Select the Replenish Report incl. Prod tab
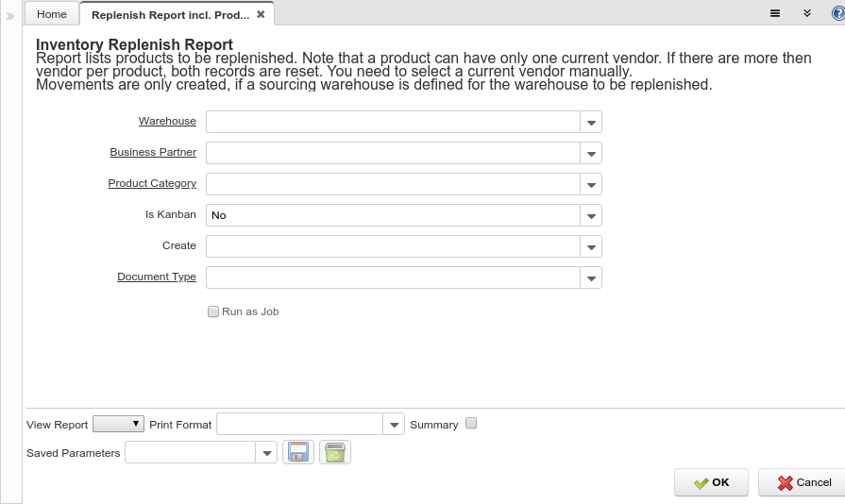This screenshot has width=845, height=504. [170, 14]
